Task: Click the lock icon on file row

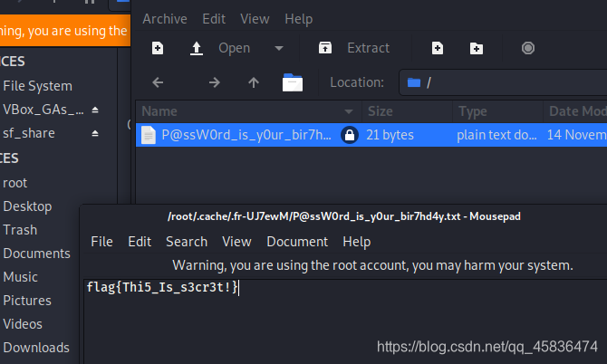Action: [349, 135]
